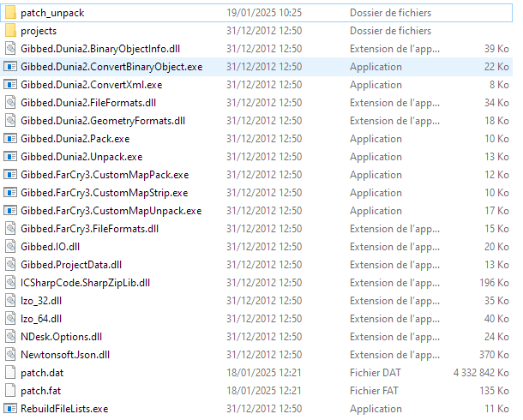This screenshot has height=420, width=523.
Task: Click the Gibbed.ProjectData.dll file icon
Action: tap(10, 265)
